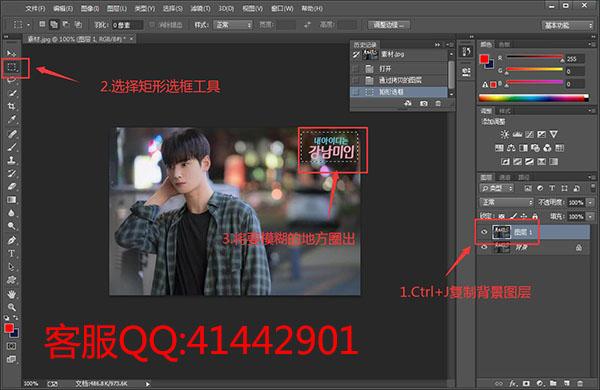600x390 pixels.
Task: Click the foreground color swatch in Color panel
Action: (x=484, y=59)
